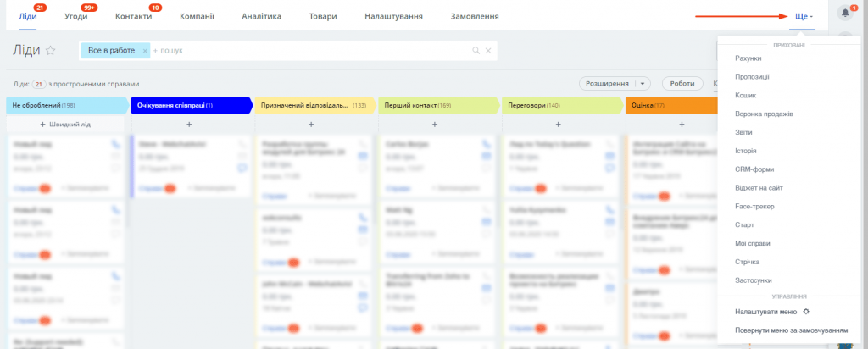Add lead in 'Перший контакт' column plus
Screen dimensions: 868x349
(435, 125)
